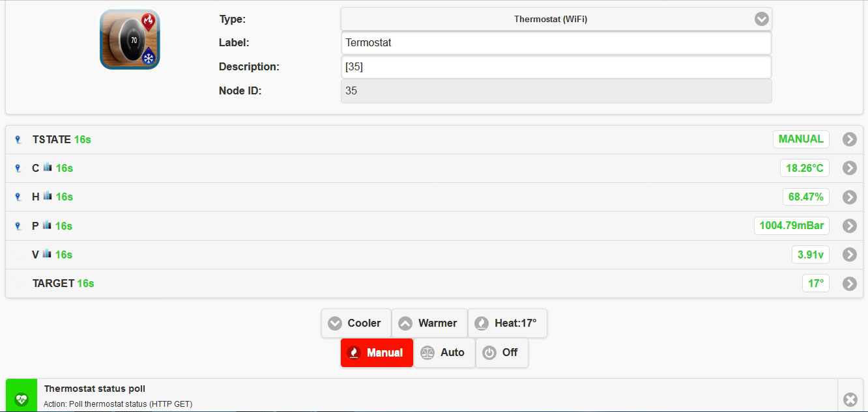
Task: Click the pin icon beside P
Action: [18, 226]
